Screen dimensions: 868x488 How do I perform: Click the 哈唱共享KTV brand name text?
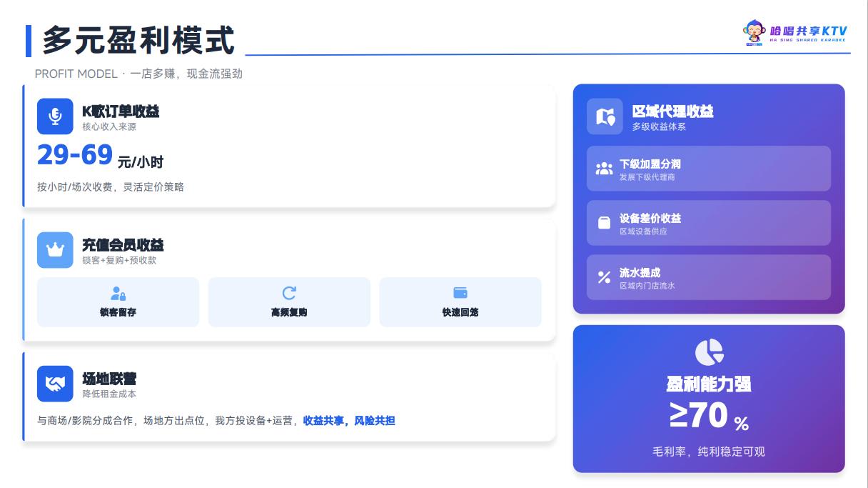808,31
